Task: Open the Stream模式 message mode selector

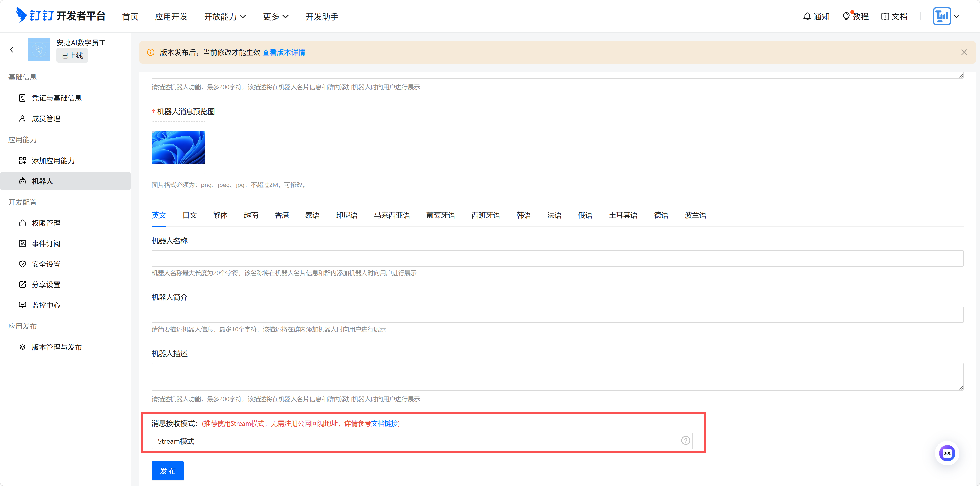Action: click(422, 441)
